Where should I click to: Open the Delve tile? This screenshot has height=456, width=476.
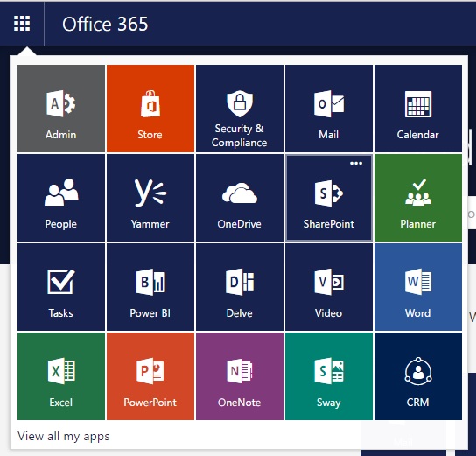pos(240,287)
